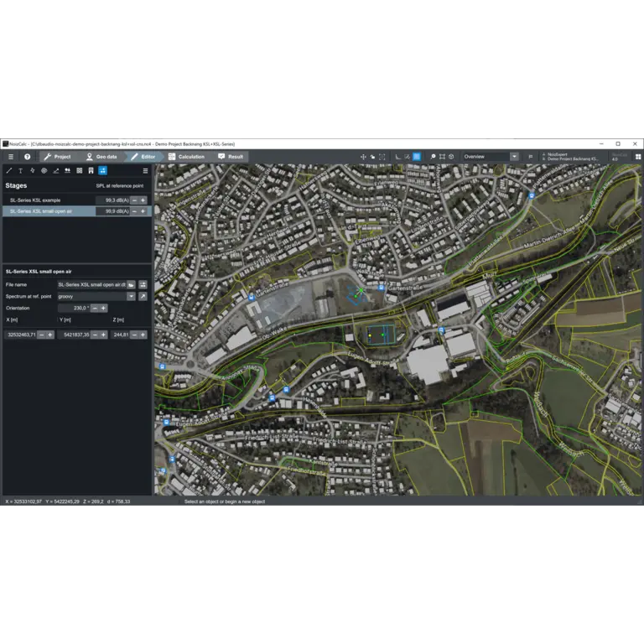
Task: Select the lightning point source tool
Action: click(x=33, y=170)
